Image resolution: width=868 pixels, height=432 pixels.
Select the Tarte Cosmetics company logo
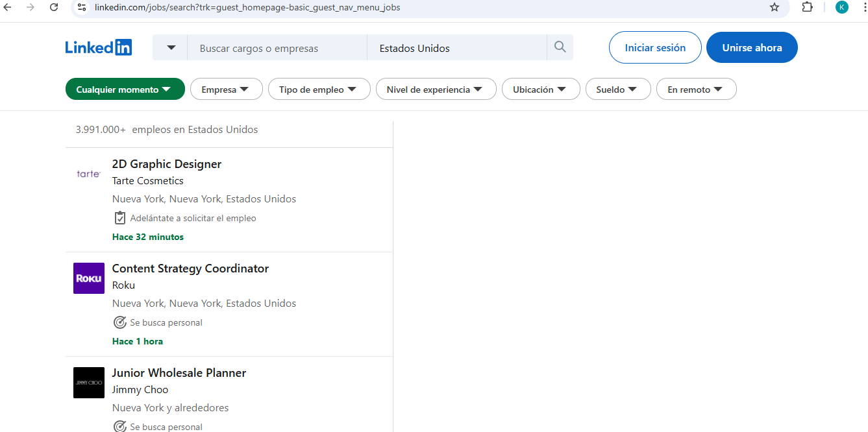pyautogui.click(x=88, y=174)
